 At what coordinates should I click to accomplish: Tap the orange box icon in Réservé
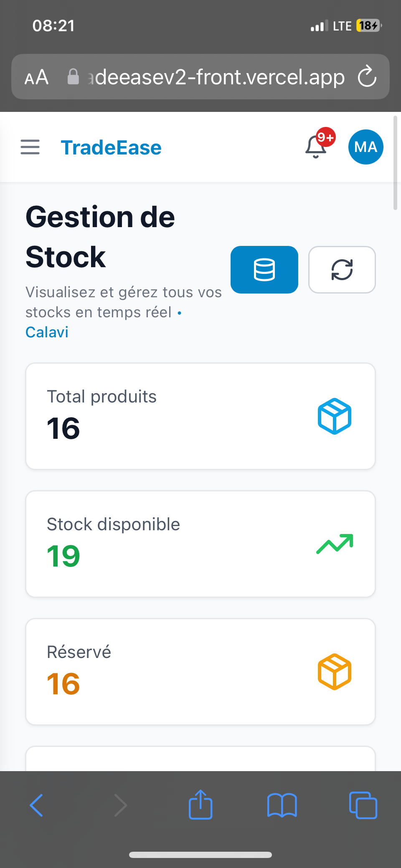pos(334,672)
